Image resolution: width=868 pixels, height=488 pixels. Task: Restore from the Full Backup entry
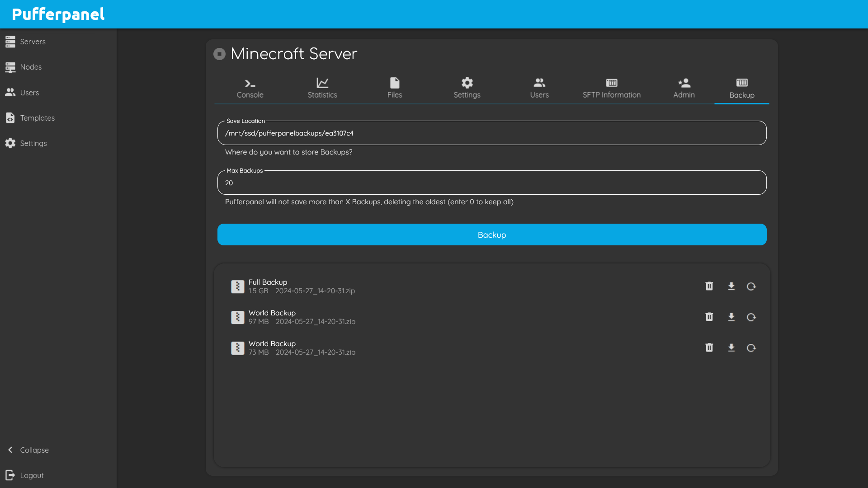[751, 286]
